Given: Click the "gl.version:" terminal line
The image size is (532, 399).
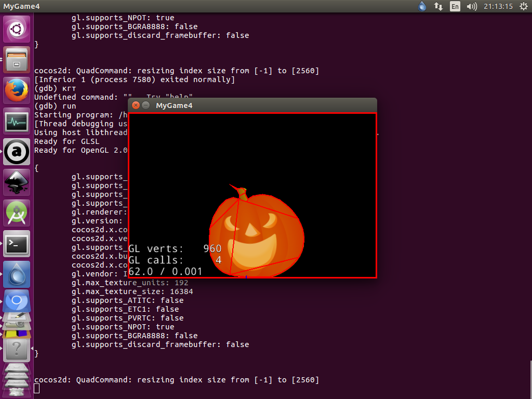Looking at the screenshot, I should point(97,221).
